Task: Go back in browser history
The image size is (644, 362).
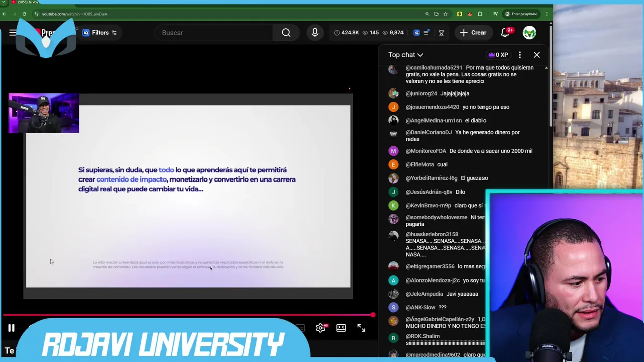Action: [x=4, y=14]
